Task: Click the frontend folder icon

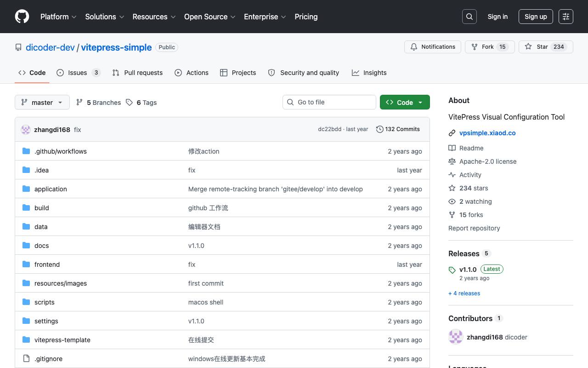Action: point(26,264)
